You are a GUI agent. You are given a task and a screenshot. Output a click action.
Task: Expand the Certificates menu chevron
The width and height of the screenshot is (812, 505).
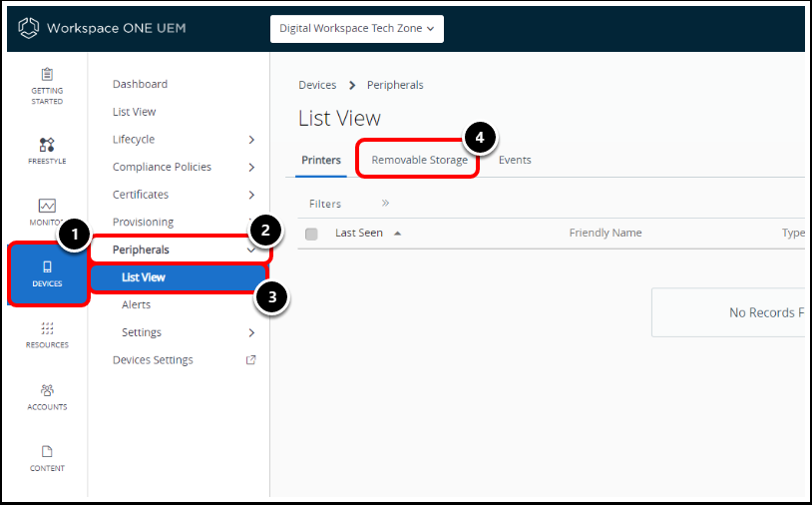pos(251,195)
